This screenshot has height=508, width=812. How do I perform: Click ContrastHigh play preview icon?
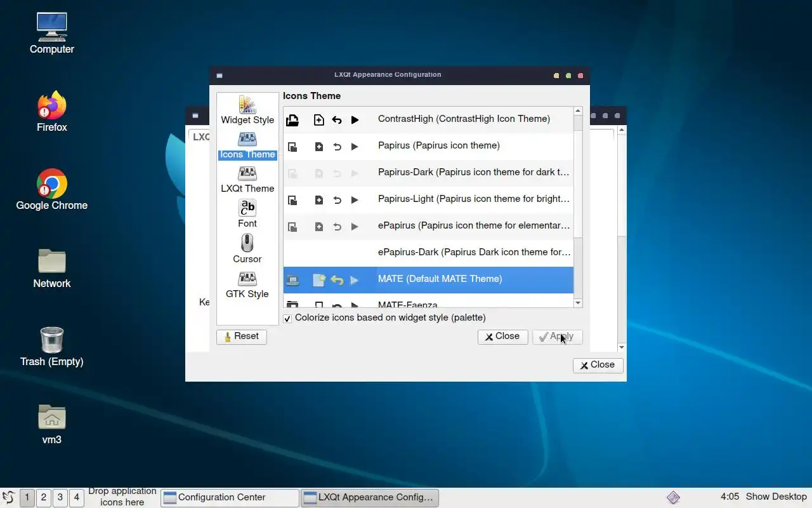[355, 119]
